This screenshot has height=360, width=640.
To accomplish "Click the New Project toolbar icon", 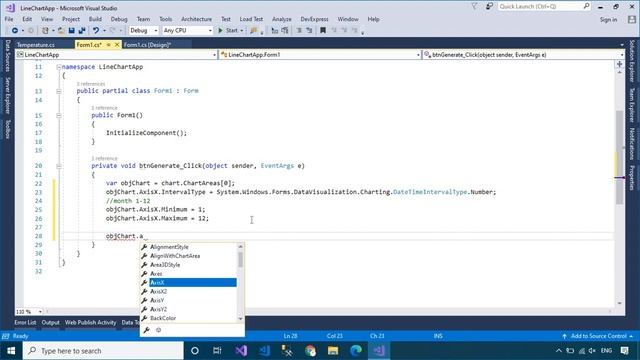I will (45, 31).
